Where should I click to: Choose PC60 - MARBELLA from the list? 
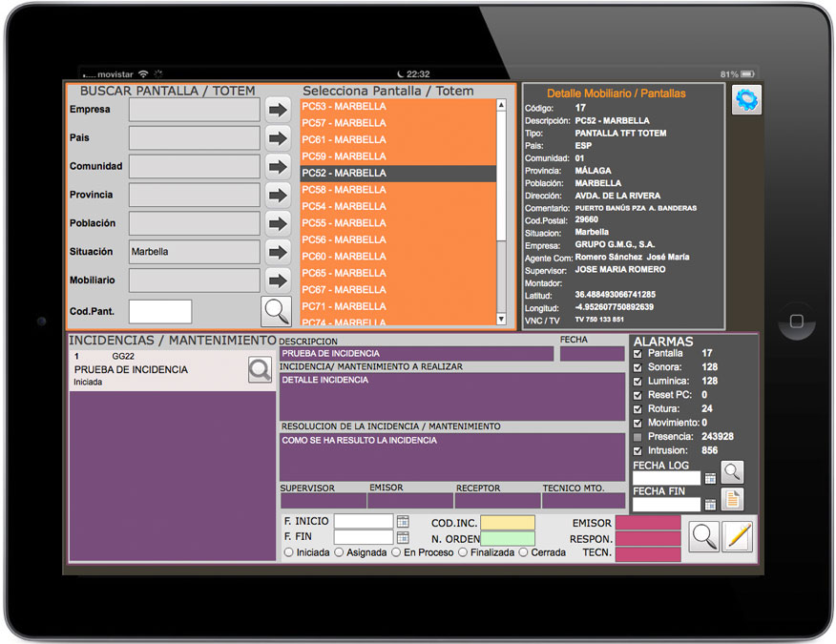pos(397,257)
